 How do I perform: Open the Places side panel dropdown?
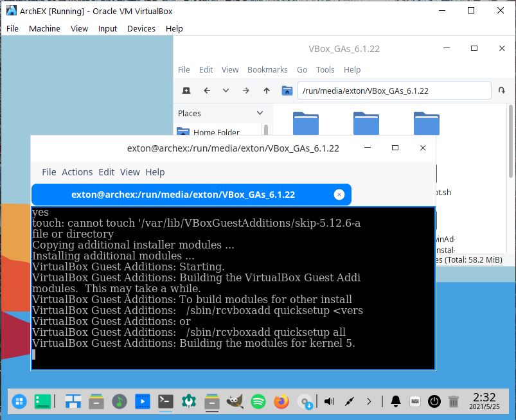pyautogui.click(x=260, y=113)
